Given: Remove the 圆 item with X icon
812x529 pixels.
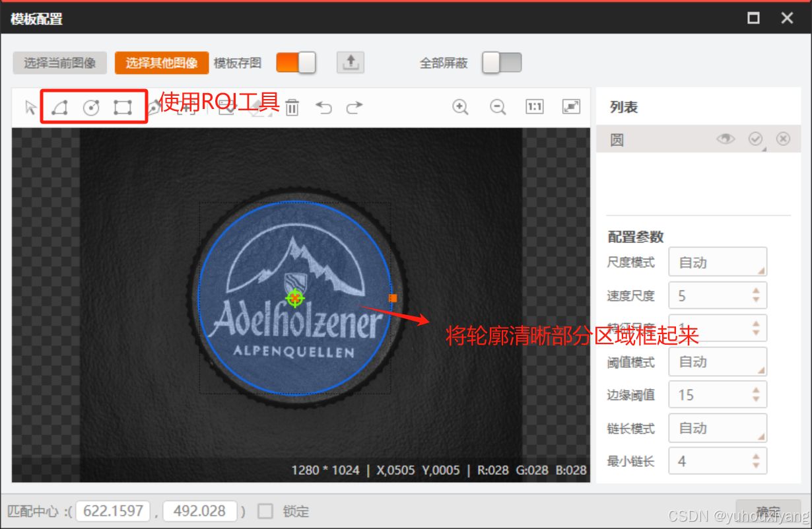Looking at the screenshot, I should 783,139.
